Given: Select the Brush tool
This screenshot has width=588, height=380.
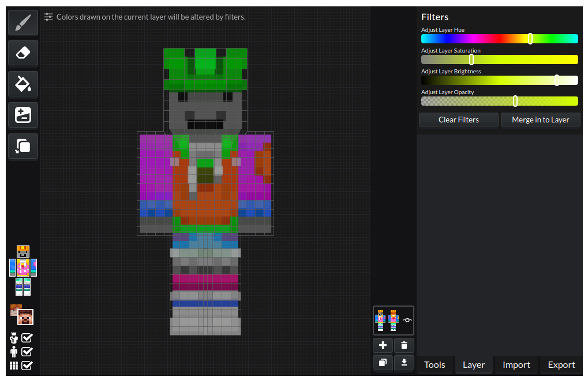Looking at the screenshot, I should tap(23, 23).
